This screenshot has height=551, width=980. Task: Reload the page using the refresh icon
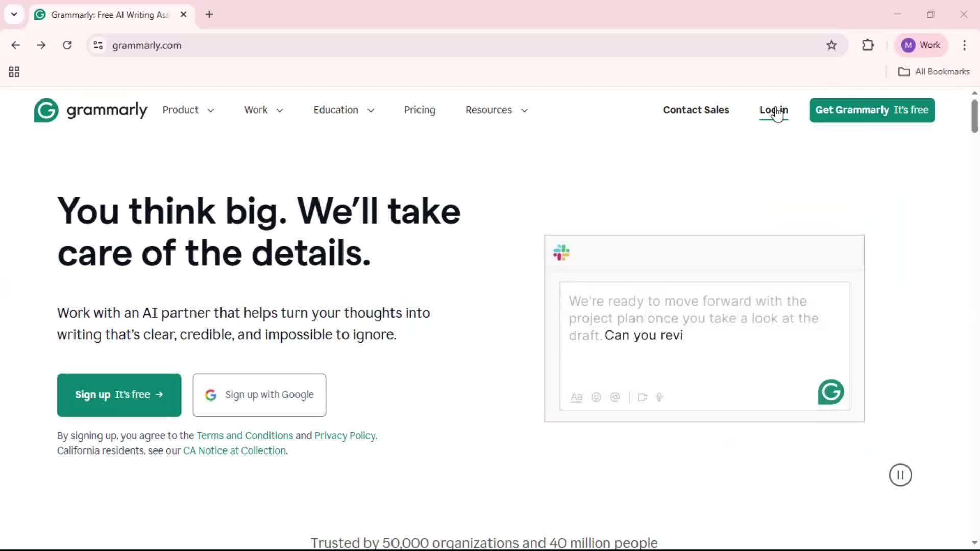[67, 45]
